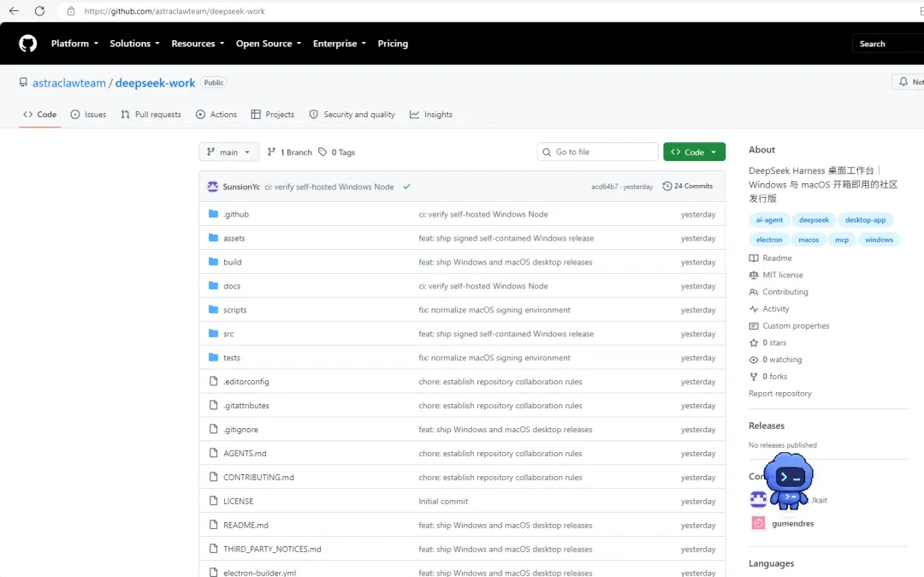Click the green check status icon
The height and width of the screenshot is (577, 924).
click(x=406, y=187)
